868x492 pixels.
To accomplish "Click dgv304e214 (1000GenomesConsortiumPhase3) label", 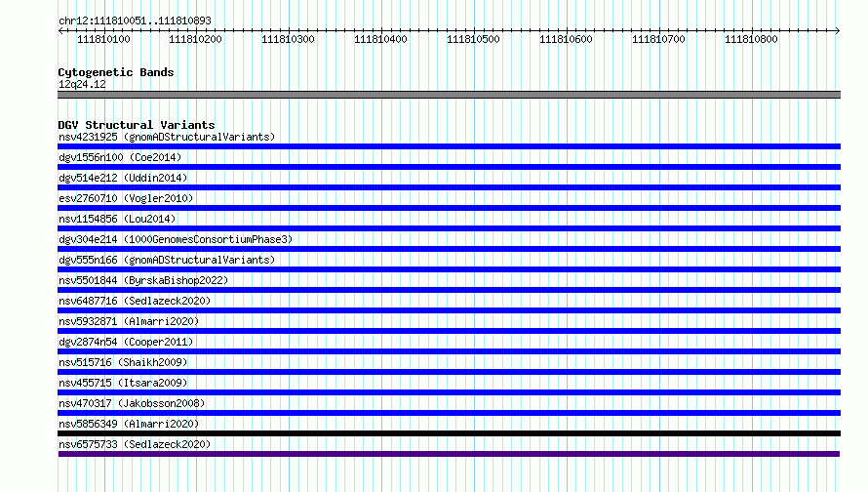I will [x=176, y=239].
